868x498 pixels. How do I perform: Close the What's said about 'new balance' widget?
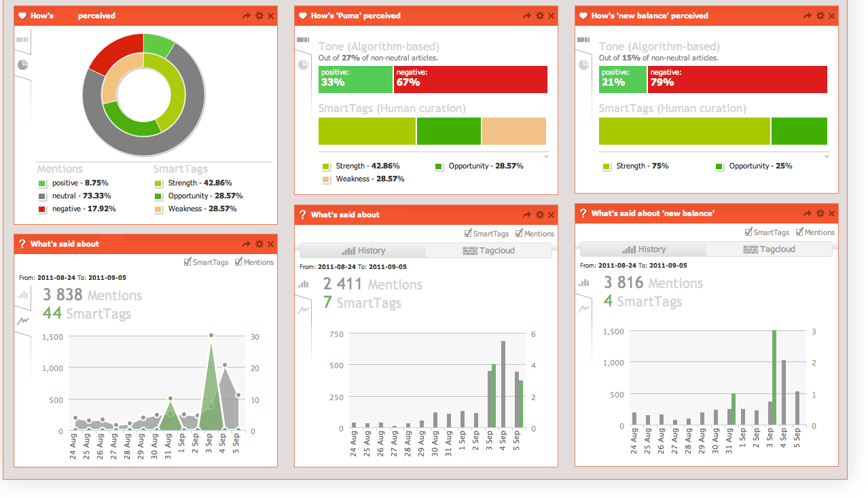pos(832,213)
